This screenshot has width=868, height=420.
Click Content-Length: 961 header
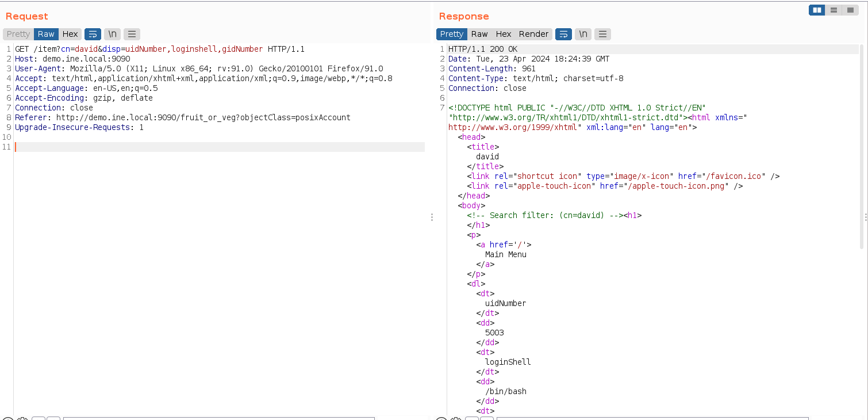[x=492, y=68]
